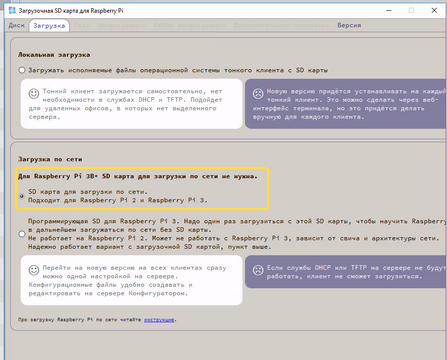Click happy smiley in the Перейти на новую версию note
Screen dimensions: 447x360
pos(34,270)
